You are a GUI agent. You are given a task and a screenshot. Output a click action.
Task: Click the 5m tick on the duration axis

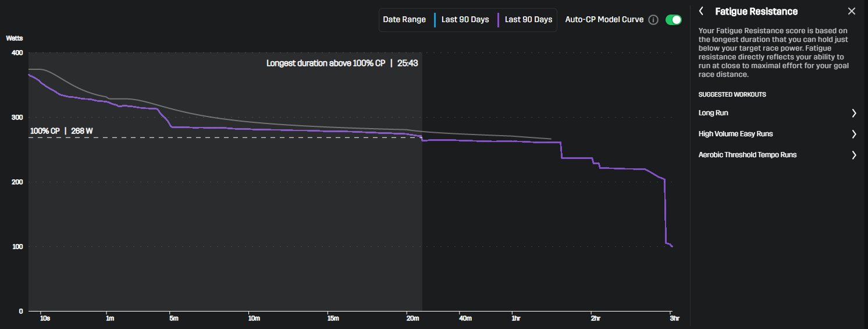coord(173,319)
